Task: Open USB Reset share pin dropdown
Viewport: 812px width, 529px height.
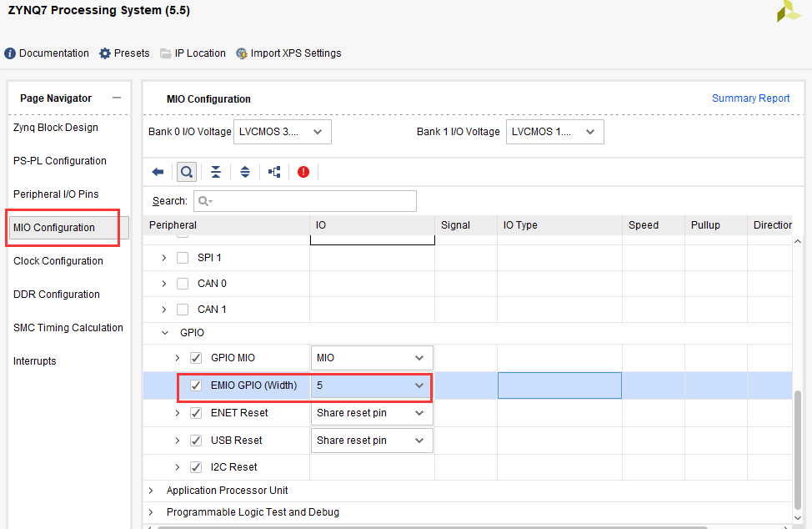Action: 372,441
